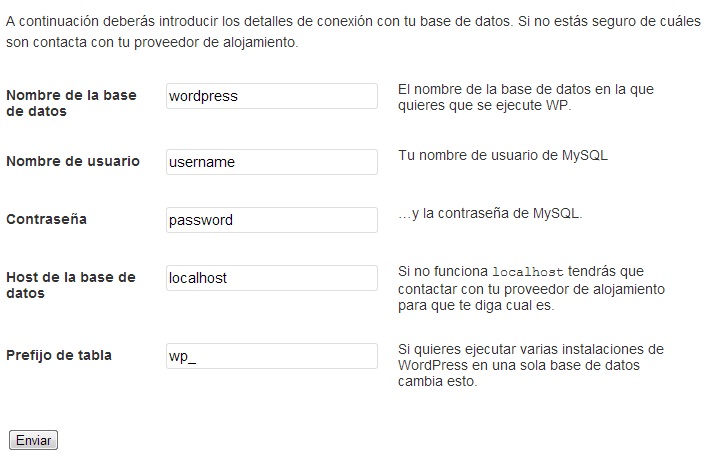
Task: Click the 'Host de la base de datos' label
Action: (x=70, y=285)
